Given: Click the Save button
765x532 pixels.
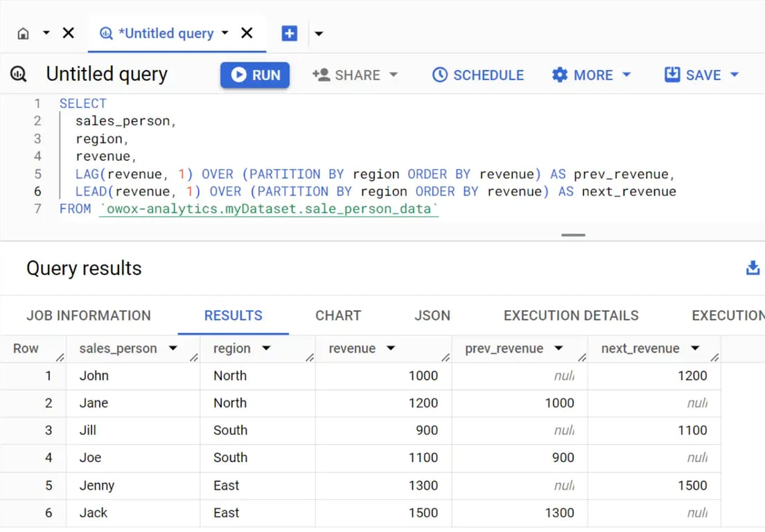Looking at the screenshot, I should (701, 75).
